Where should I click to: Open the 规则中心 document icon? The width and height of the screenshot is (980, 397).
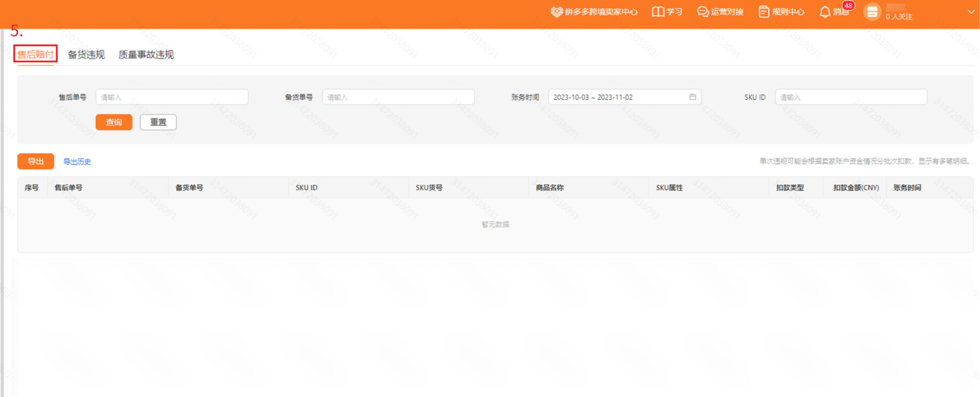(764, 12)
